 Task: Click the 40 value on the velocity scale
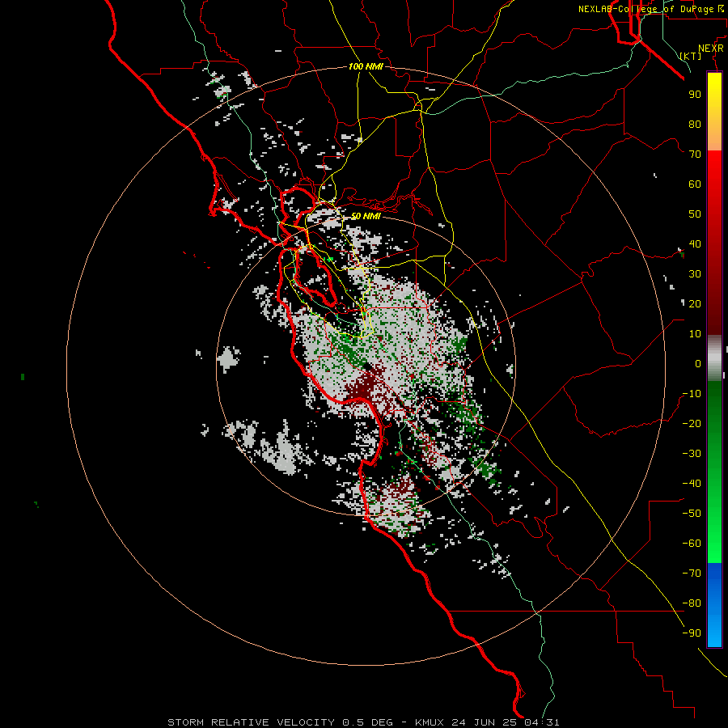point(695,244)
